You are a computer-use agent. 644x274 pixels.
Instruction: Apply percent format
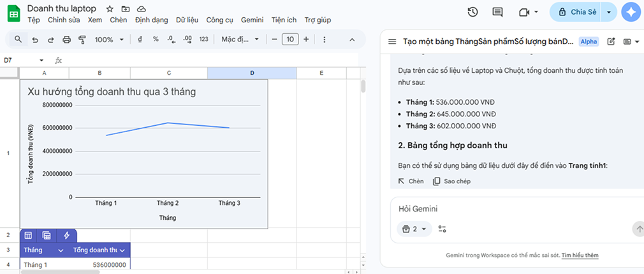(156, 40)
